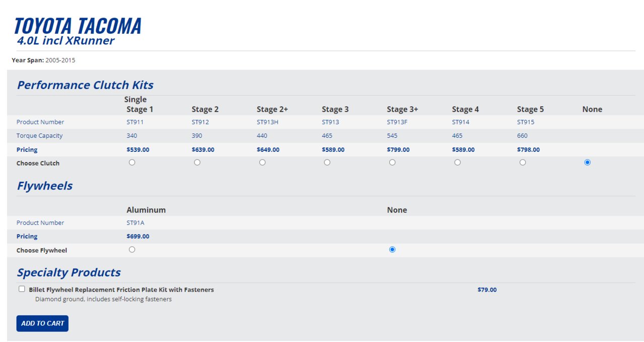Image resolution: width=644 pixels, height=342 pixels.
Task: Select the Stage 3 clutch radio button
Action: pos(327,162)
